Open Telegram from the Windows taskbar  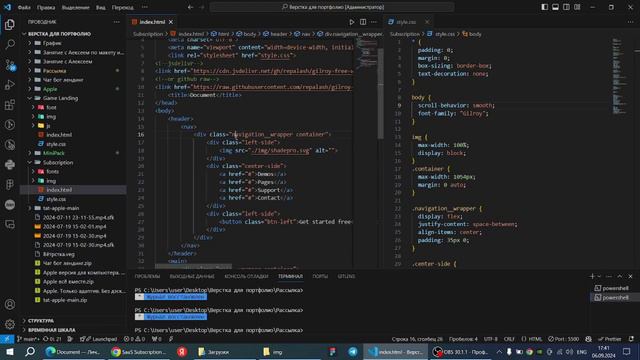pos(353,352)
